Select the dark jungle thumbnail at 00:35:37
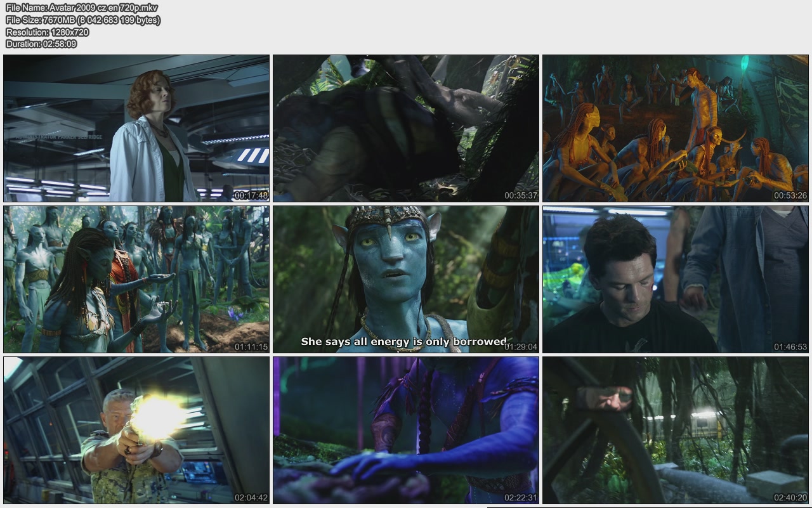 click(406, 128)
